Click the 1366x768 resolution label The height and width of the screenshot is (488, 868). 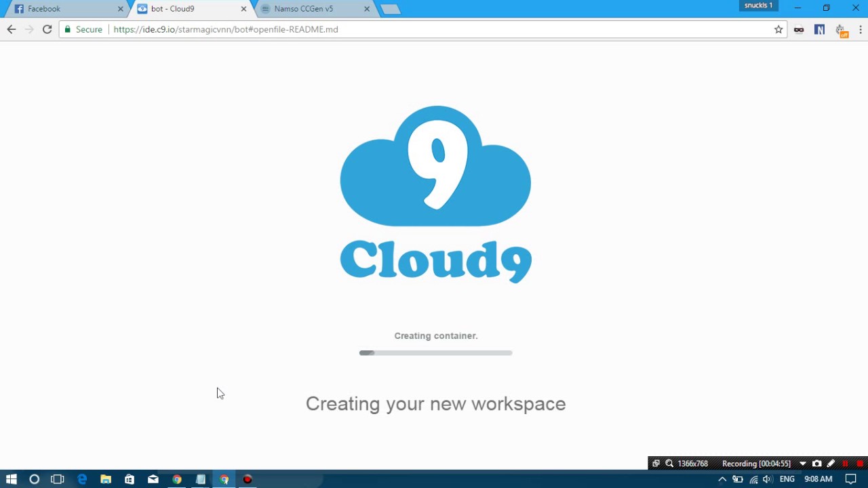click(692, 464)
